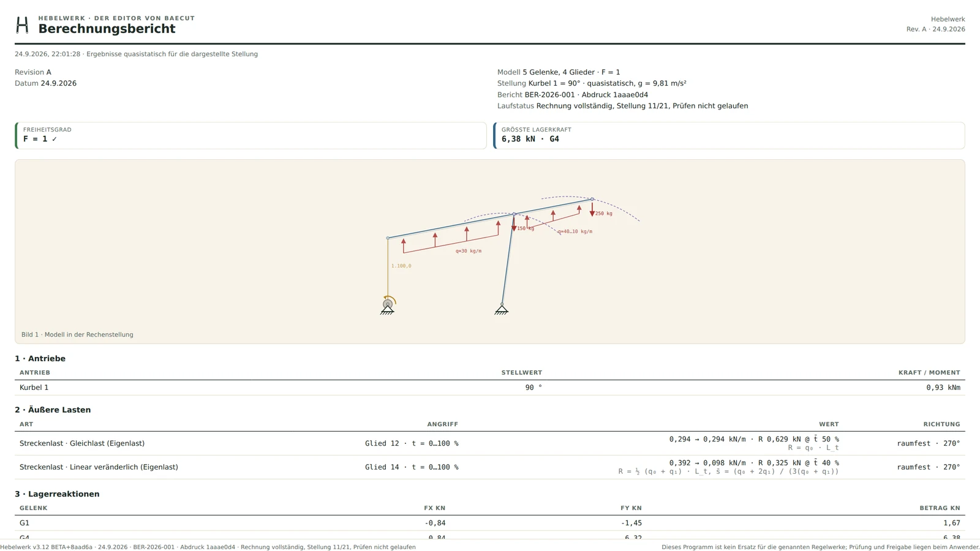Click the Modell 5 Gelenke, 4 Glieder line
980x551 pixels.
pos(559,72)
